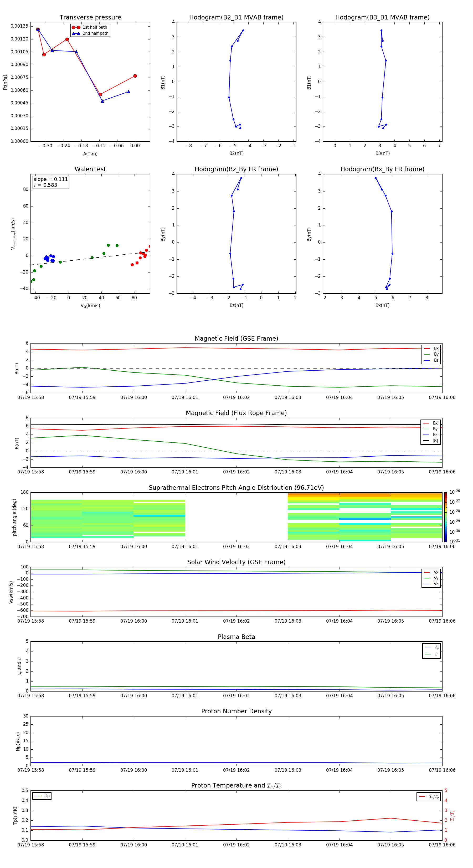
Task: Click the '2nd half path' legend entry
Action: pos(91,33)
